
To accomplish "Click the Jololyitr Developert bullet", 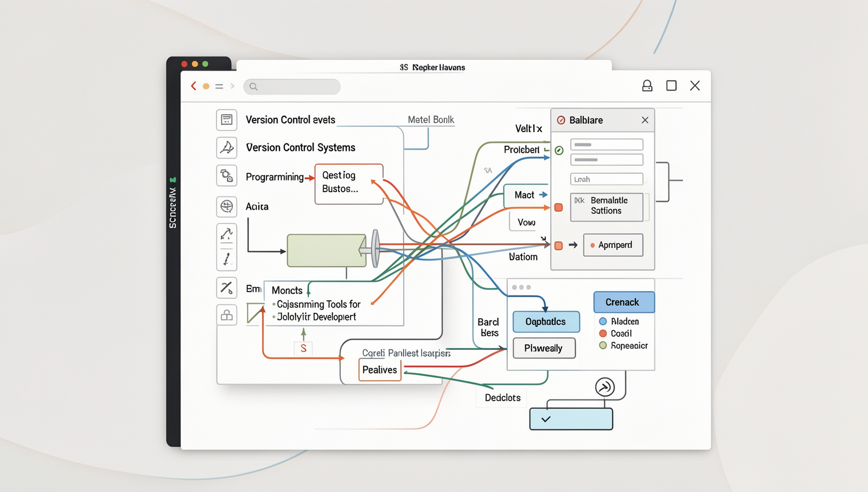I will [x=316, y=317].
